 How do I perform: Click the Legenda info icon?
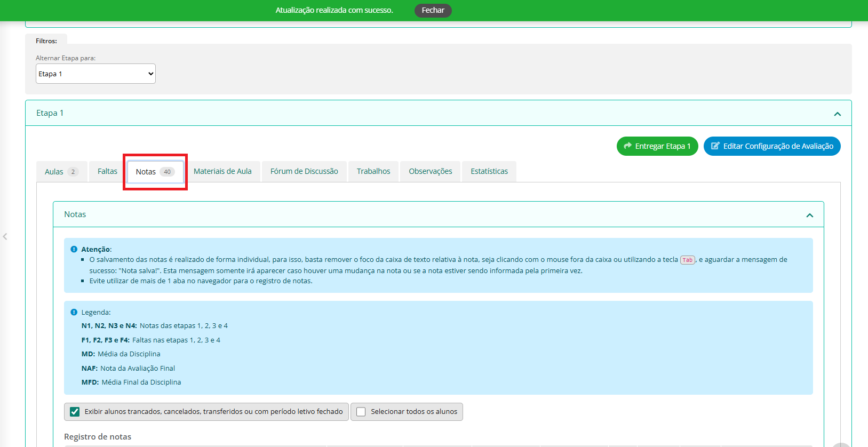tap(74, 312)
